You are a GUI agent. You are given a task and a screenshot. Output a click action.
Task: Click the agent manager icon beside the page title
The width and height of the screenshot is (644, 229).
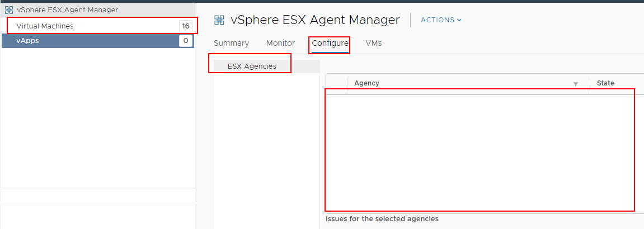click(x=219, y=20)
